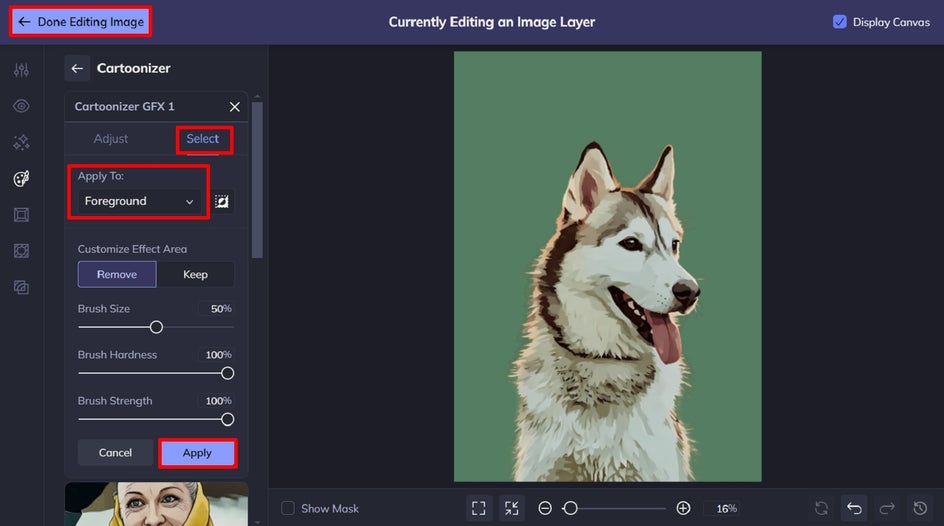Redo the last action
The height and width of the screenshot is (526, 944).
click(x=887, y=509)
